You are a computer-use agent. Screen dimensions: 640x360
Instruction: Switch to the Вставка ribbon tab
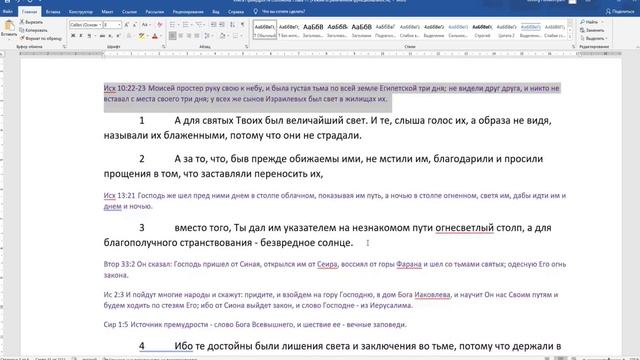click(53, 11)
